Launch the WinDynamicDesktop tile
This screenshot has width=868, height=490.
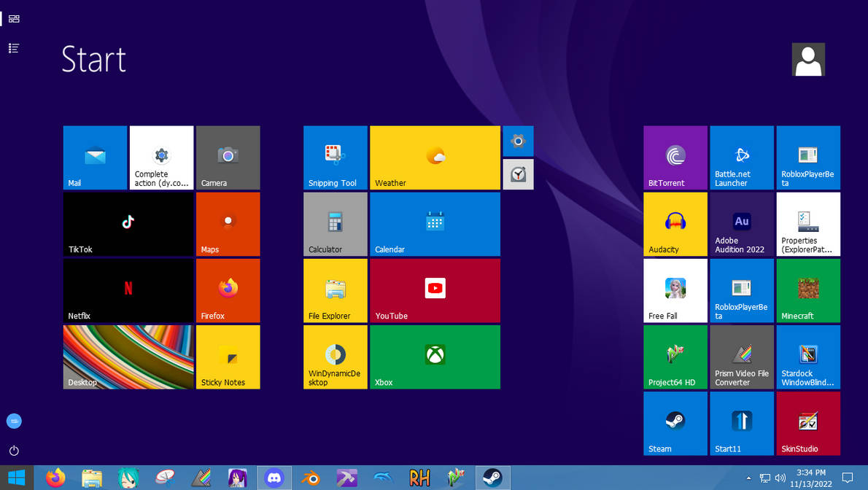point(336,357)
